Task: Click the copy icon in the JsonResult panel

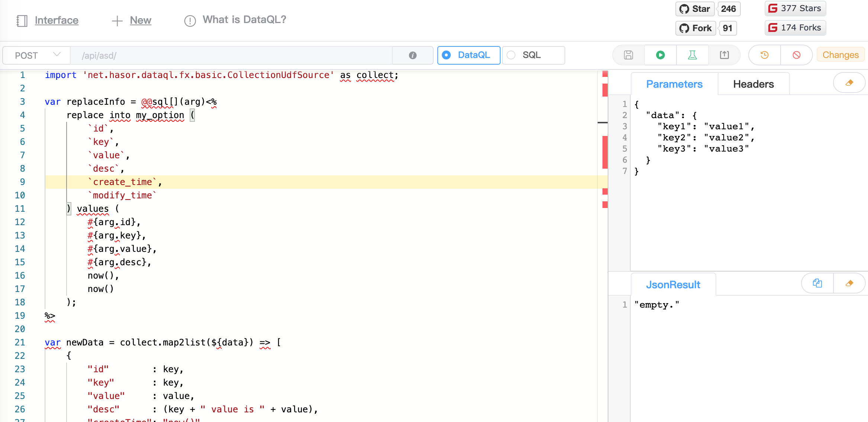Action: tap(817, 283)
